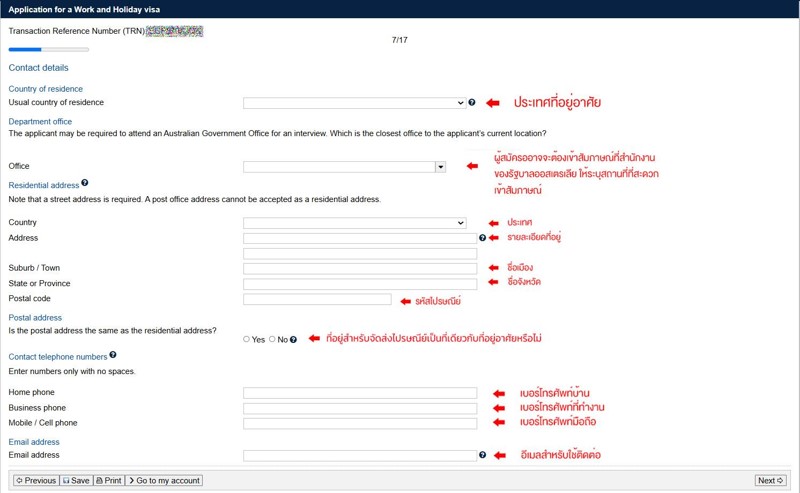This screenshot has width=800, height=493.
Task: Open help icon next to Residential address heading
Action: [85, 183]
